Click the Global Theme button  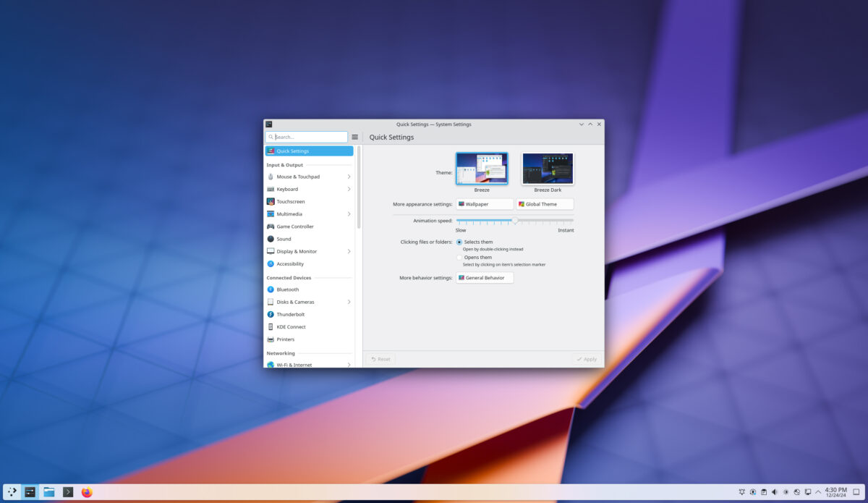(x=544, y=203)
